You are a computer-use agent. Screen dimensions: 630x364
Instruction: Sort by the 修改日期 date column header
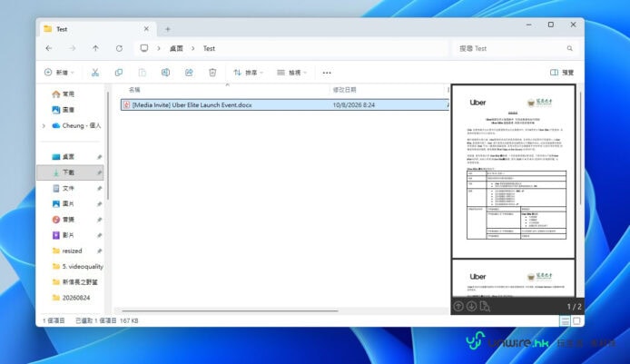[344, 90]
